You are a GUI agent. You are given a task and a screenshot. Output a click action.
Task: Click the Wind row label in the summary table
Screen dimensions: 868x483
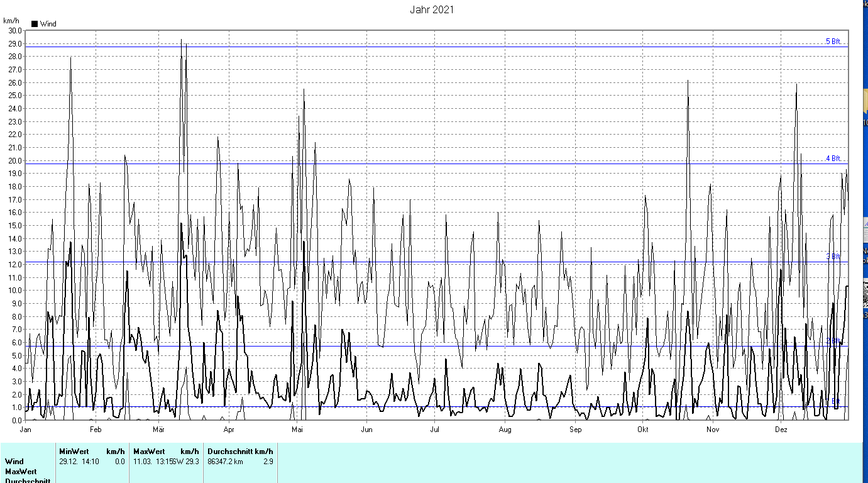[x=14, y=462]
